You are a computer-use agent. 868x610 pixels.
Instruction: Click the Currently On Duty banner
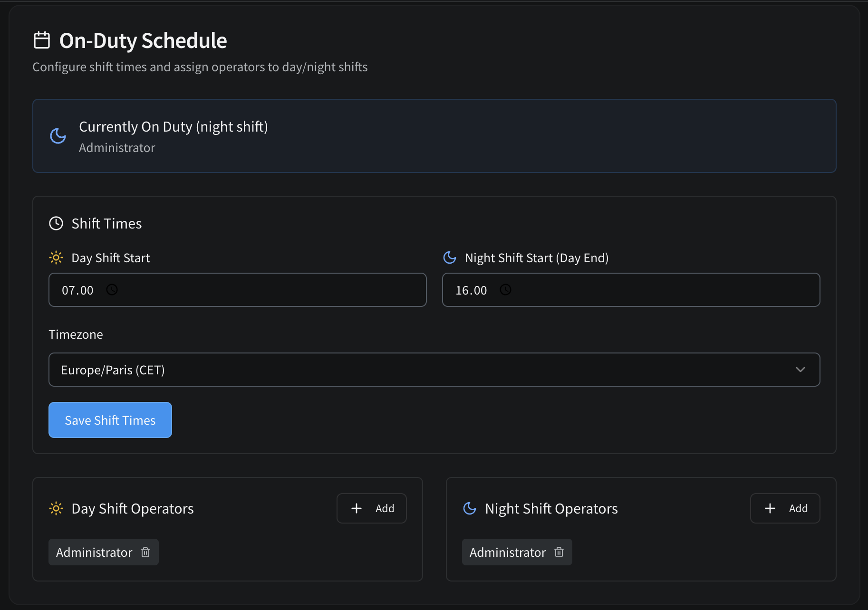pyautogui.click(x=434, y=136)
